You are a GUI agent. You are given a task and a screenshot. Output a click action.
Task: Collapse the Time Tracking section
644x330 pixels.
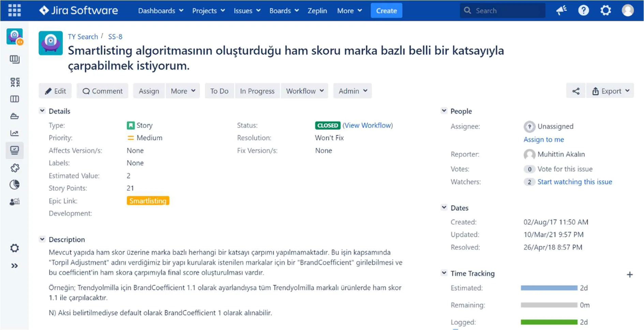point(444,273)
